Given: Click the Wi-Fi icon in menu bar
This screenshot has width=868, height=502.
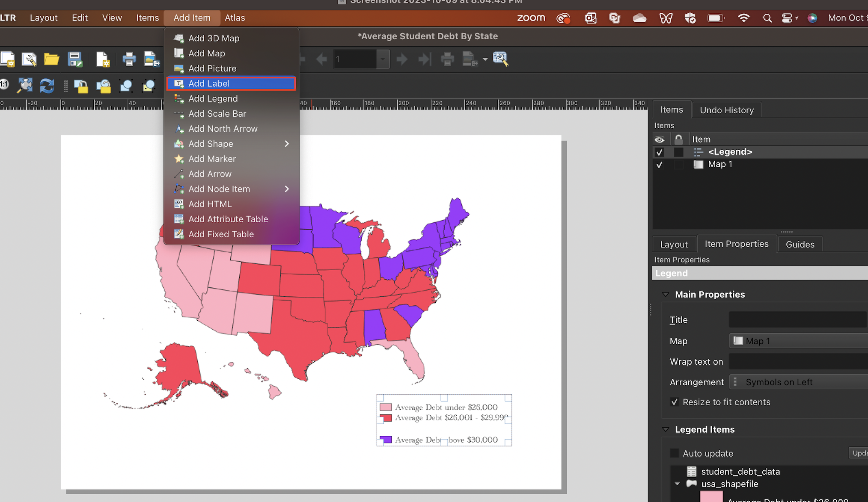Looking at the screenshot, I should click(x=744, y=18).
